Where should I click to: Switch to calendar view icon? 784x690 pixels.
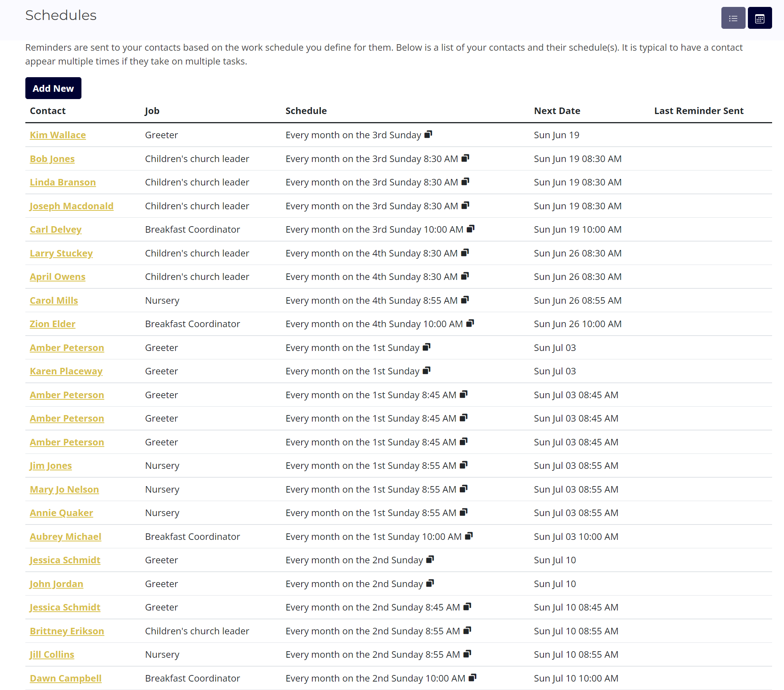point(759,18)
